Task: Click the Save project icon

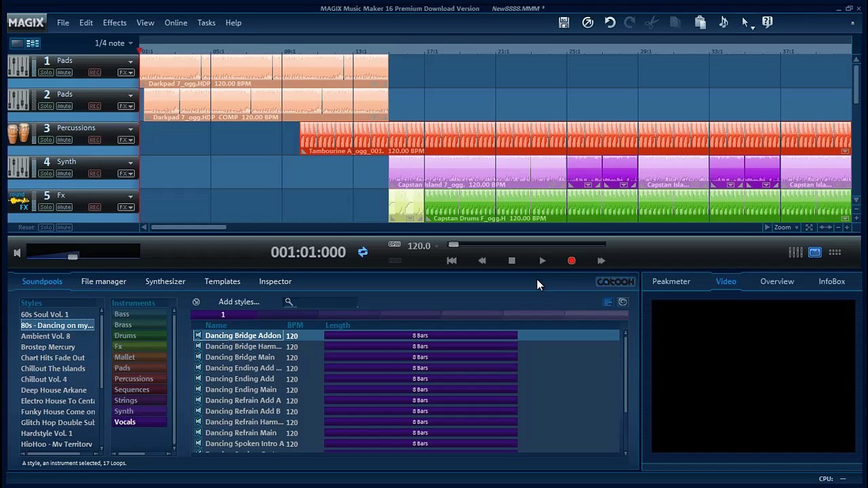Action: coord(564,22)
